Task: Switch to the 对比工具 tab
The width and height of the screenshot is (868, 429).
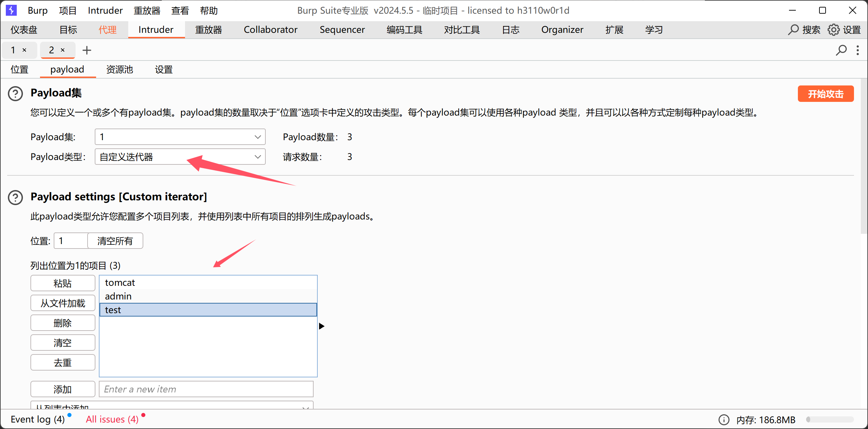Action: (x=462, y=30)
